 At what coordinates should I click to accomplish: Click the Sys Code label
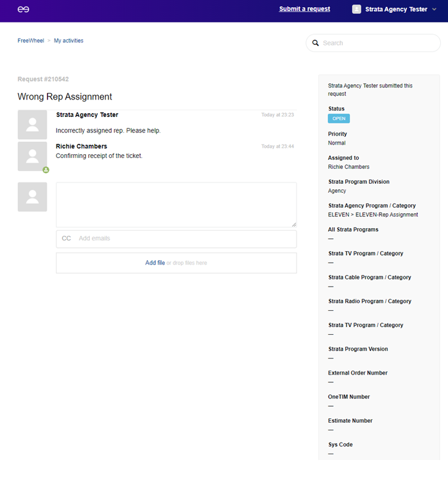(340, 445)
